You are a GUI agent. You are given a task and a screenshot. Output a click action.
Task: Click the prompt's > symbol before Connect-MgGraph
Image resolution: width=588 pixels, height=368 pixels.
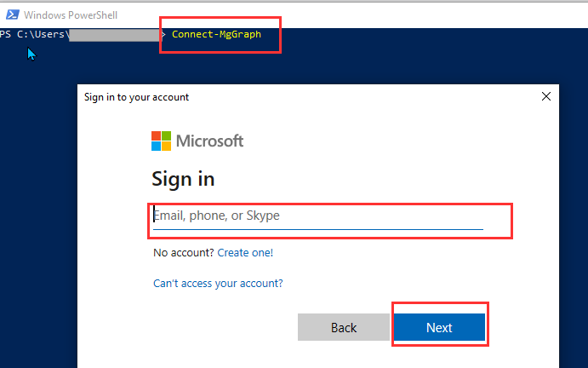pyautogui.click(x=163, y=35)
